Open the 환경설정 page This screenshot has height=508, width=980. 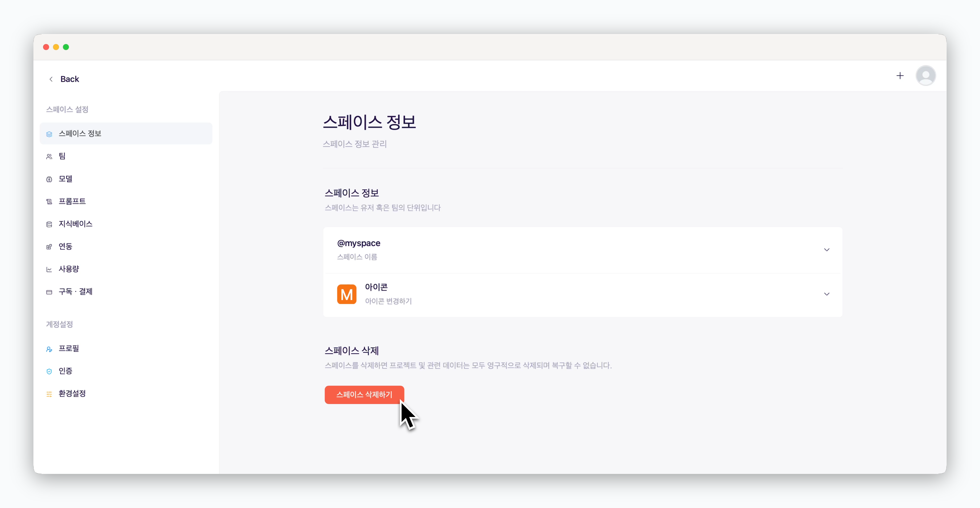(x=126, y=393)
